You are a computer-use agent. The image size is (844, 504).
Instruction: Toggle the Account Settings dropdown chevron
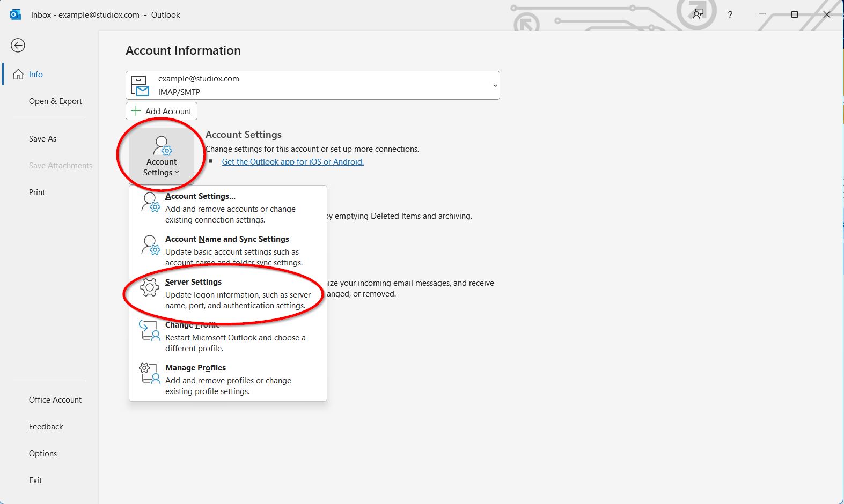(x=177, y=173)
